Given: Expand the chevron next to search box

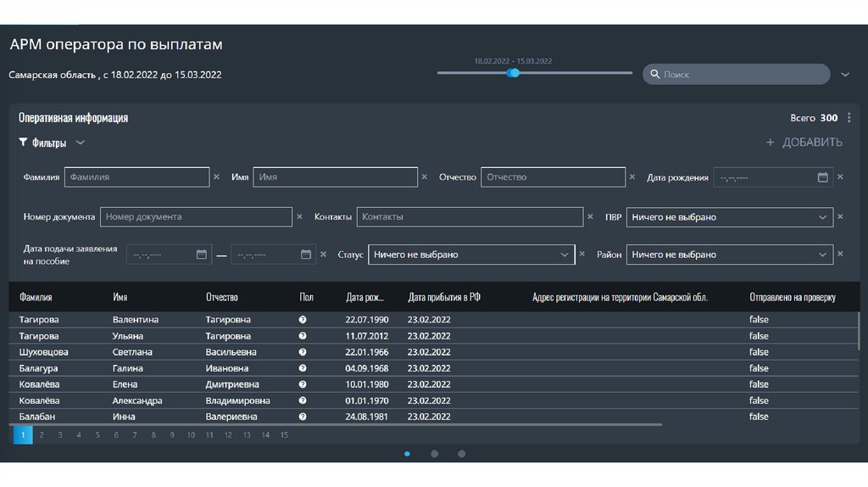Looking at the screenshot, I should click(845, 75).
